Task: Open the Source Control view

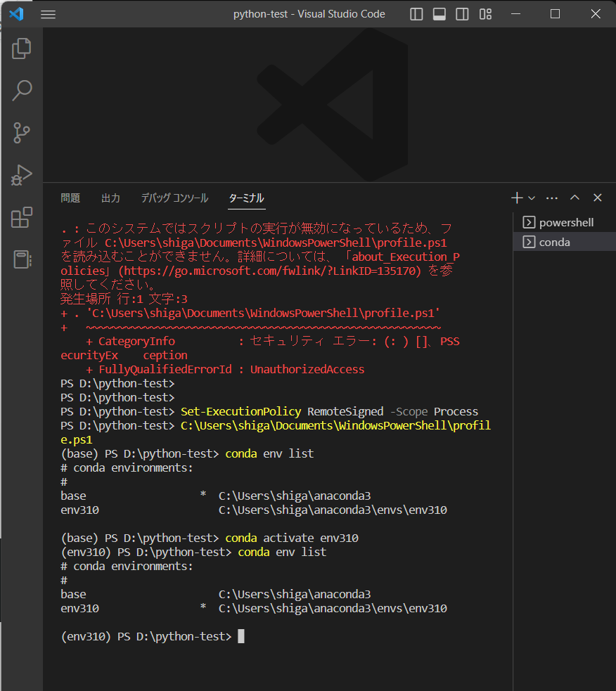Action: pyautogui.click(x=21, y=133)
